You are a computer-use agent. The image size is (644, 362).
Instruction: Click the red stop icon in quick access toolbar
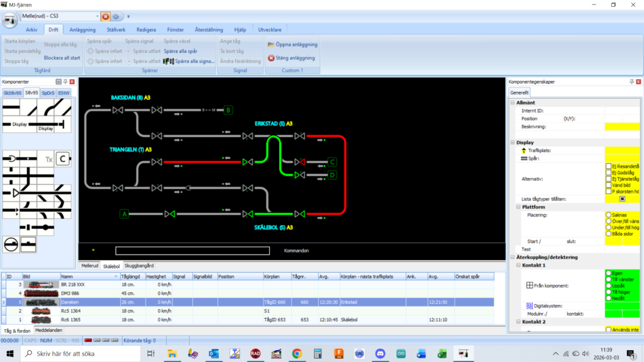(x=106, y=16)
